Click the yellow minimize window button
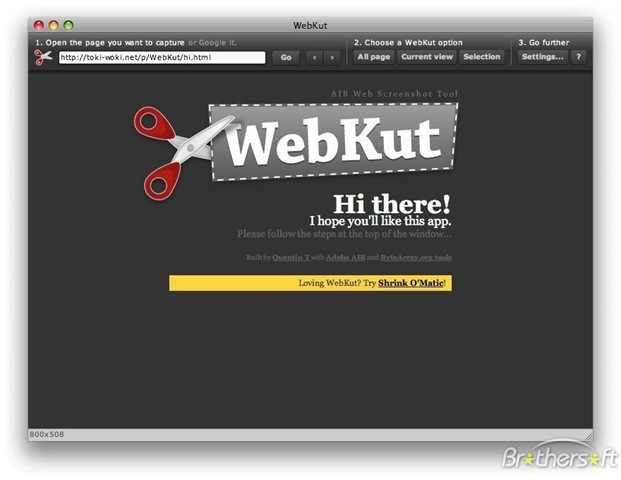This screenshot has height=480, width=621. click(54, 24)
